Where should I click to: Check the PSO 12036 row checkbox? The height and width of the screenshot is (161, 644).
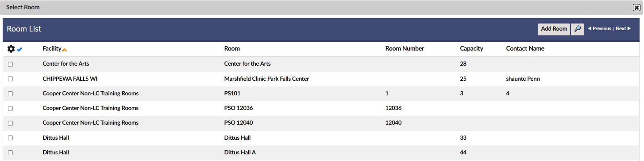point(11,109)
